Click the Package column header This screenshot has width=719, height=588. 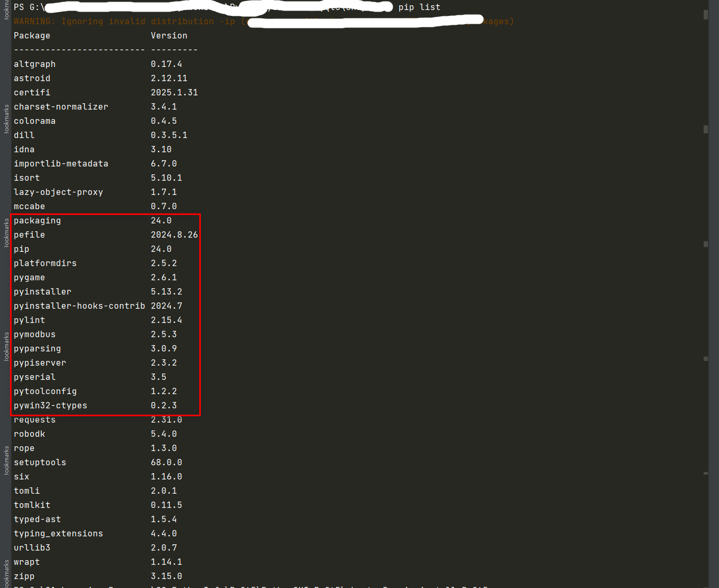32,35
